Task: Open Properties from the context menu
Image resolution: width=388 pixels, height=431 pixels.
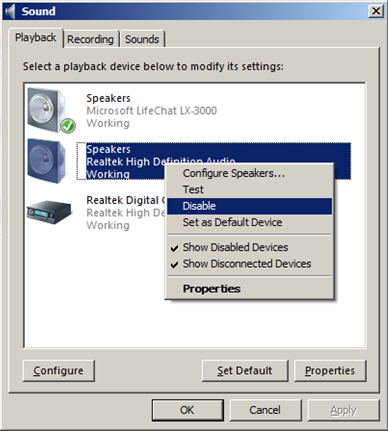Action: click(249, 289)
